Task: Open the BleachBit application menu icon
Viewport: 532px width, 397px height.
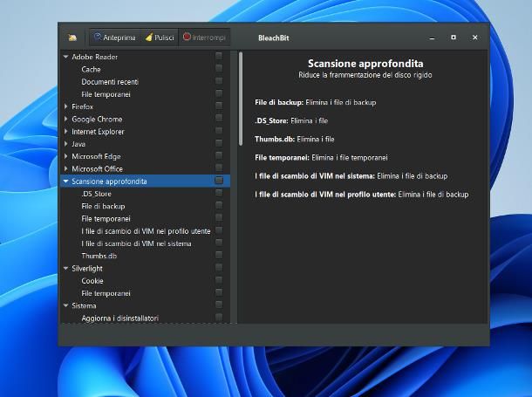Action: click(x=72, y=38)
